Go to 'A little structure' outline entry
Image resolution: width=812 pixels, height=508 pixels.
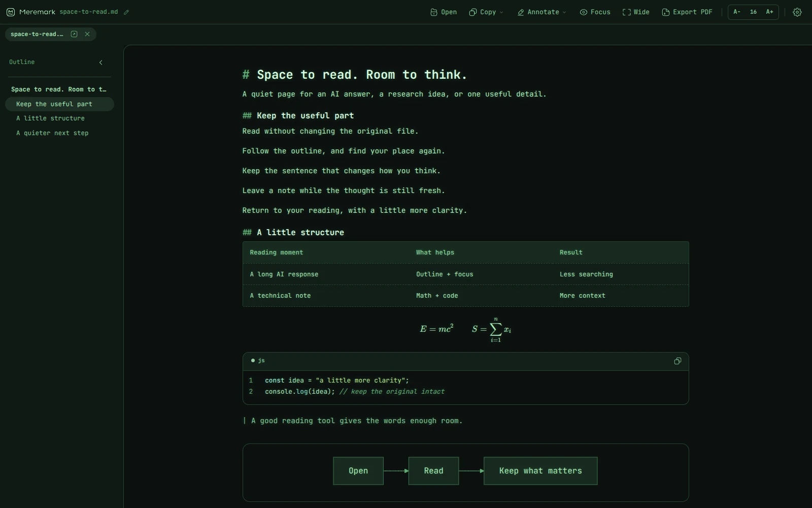click(x=59, y=118)
